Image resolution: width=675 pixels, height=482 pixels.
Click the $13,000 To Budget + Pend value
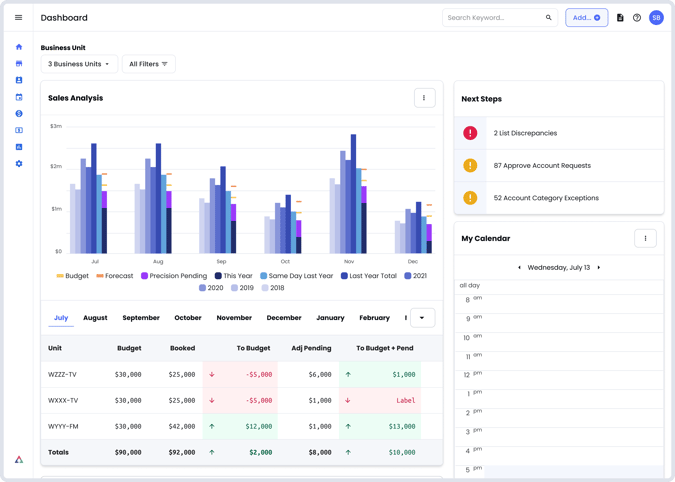coord(402,426)
